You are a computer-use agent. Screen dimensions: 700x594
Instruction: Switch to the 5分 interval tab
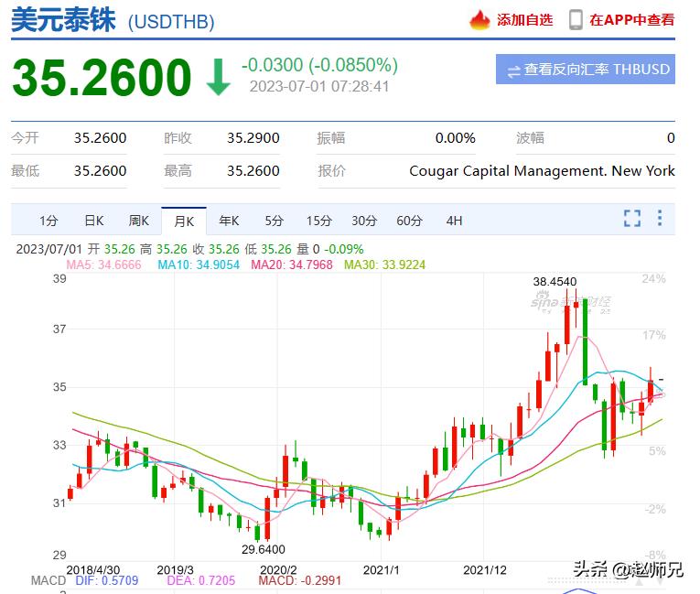275,221
